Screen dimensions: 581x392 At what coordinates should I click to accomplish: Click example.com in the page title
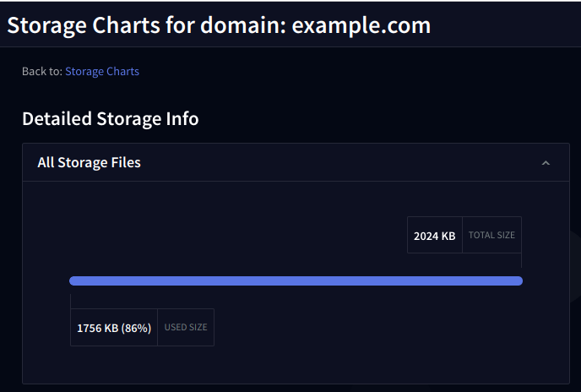click(361, 25)
